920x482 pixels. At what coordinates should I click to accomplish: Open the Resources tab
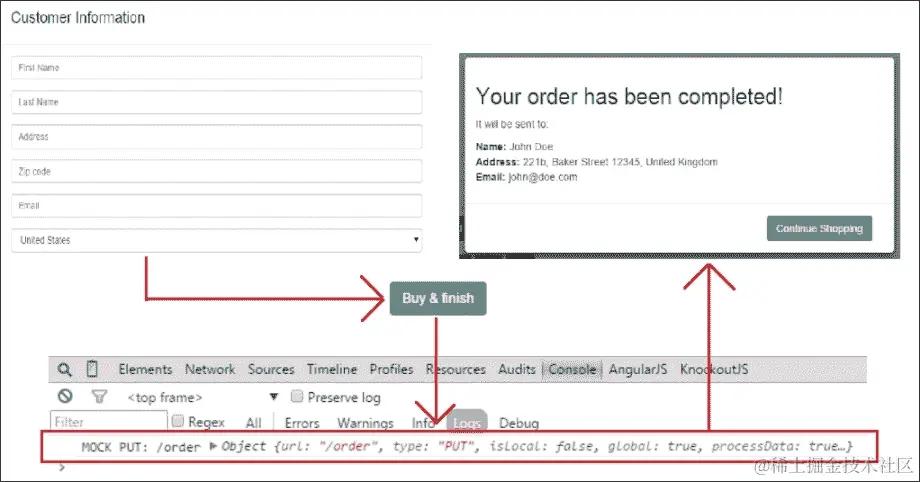pos(456,369)
